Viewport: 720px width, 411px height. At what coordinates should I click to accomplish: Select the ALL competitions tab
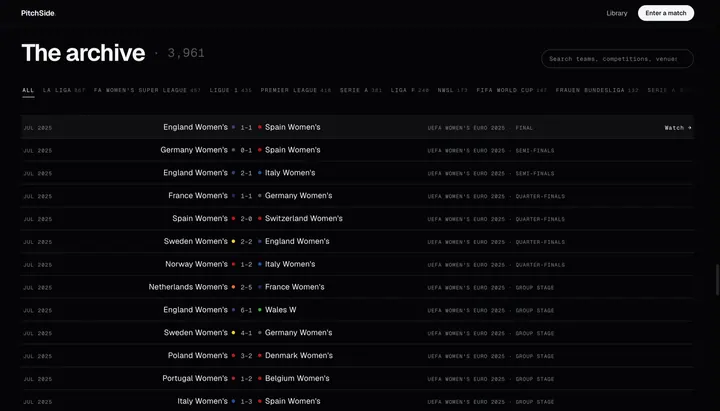click(x=28, y=90)
